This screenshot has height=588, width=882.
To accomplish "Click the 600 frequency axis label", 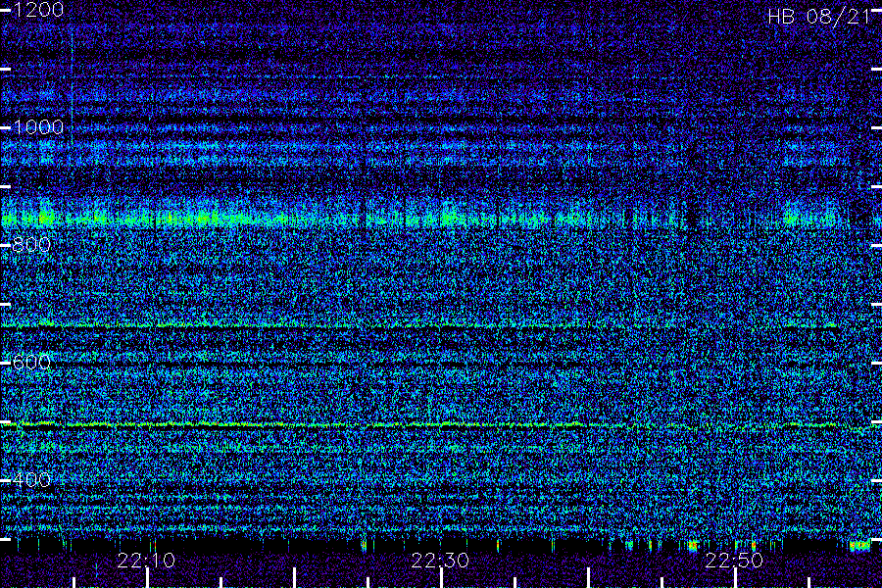I will [x=31, y=363].
